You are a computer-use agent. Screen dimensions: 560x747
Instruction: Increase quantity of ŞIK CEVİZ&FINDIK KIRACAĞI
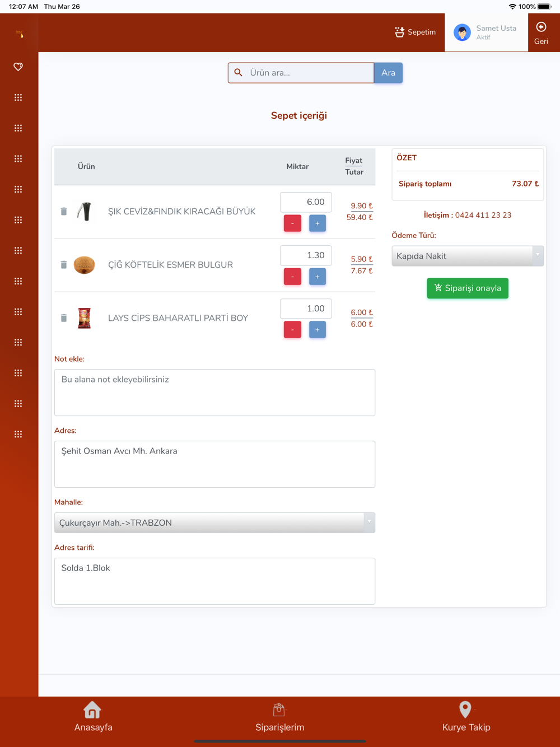click(318, 223)
